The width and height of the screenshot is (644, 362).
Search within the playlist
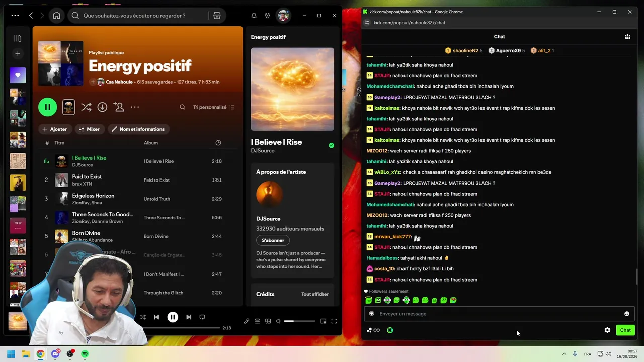(x=183, y=107)
